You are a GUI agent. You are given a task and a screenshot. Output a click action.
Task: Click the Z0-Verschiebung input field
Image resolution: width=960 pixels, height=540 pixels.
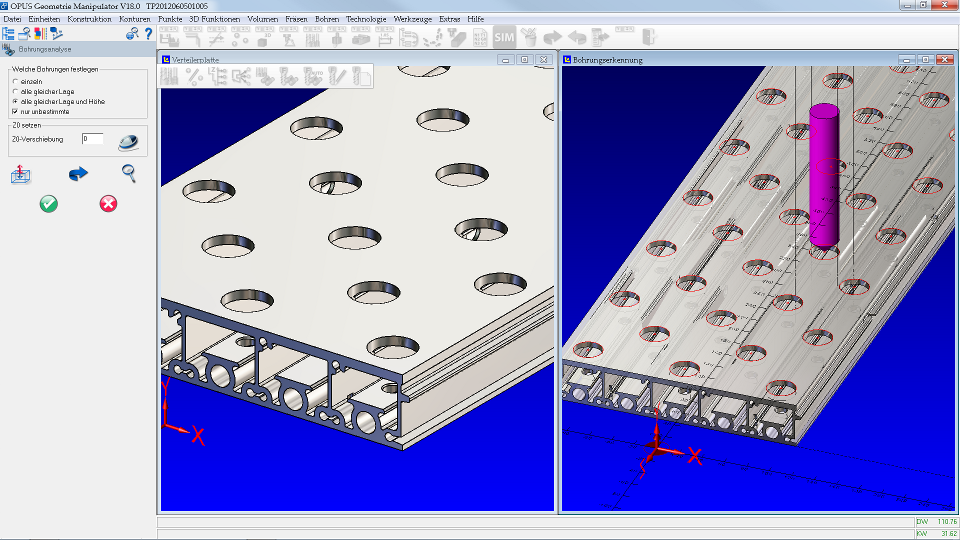coord(92,139)
